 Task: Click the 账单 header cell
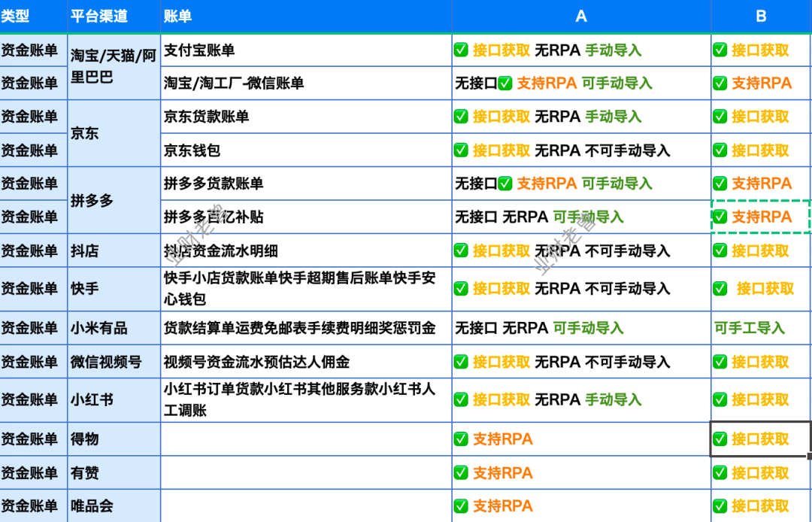click(x=305, y=17)
